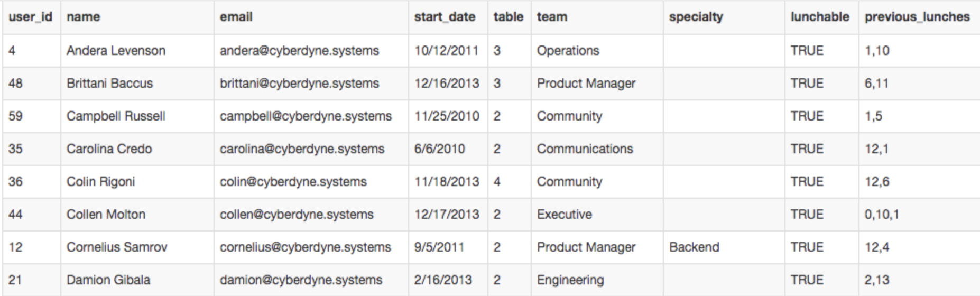The height and width of the screenshot is (296, 980).
Task: Select the Andera Levenson name cell
Action: click(116, 51)
